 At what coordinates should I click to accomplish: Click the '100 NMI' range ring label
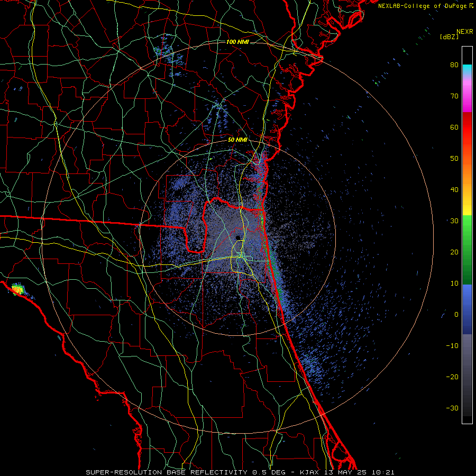coord(237,42)
